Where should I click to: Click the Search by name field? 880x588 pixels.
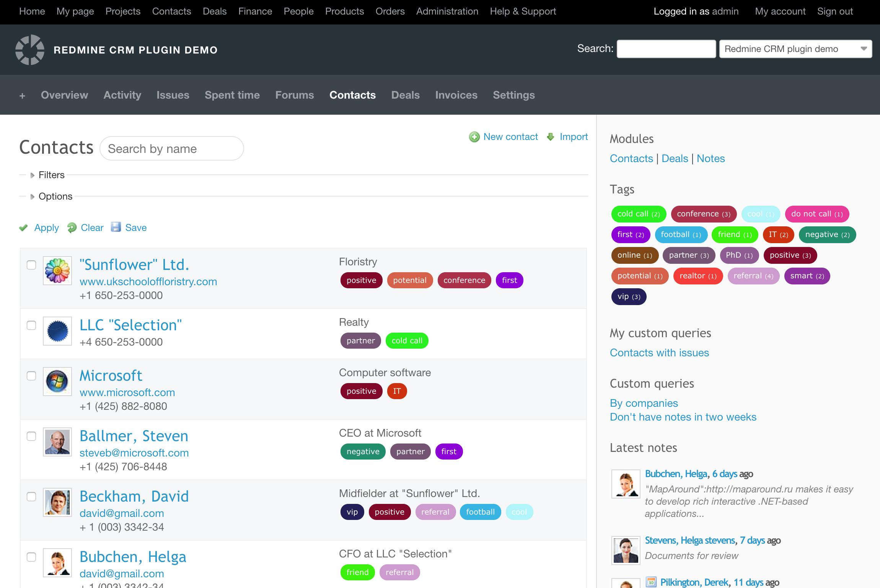click(x=172, y=149)
